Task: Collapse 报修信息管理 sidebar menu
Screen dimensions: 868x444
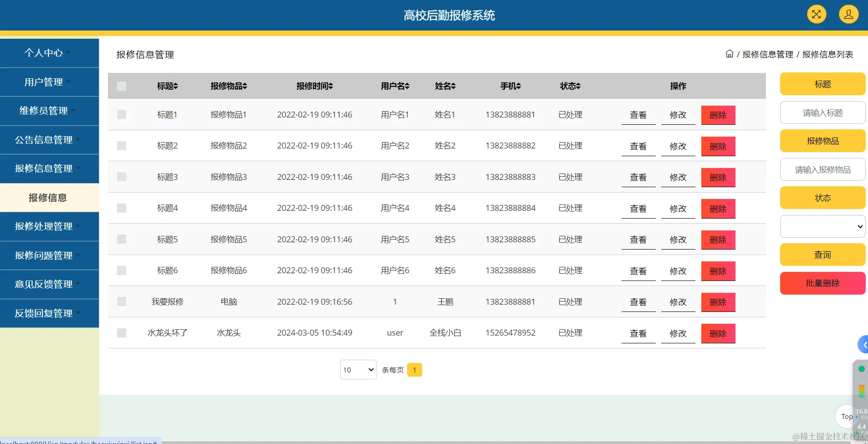Action: click(x=49, y=168)
